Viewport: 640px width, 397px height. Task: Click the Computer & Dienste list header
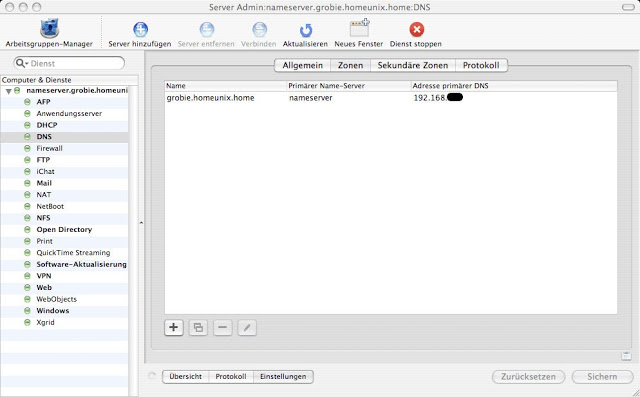point(69,80)
